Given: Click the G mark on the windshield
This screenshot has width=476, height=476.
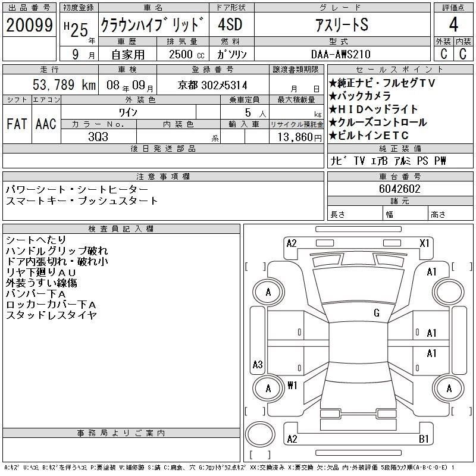Looking at the screenshot, I should pyautogui.click(x=377, y=313).
